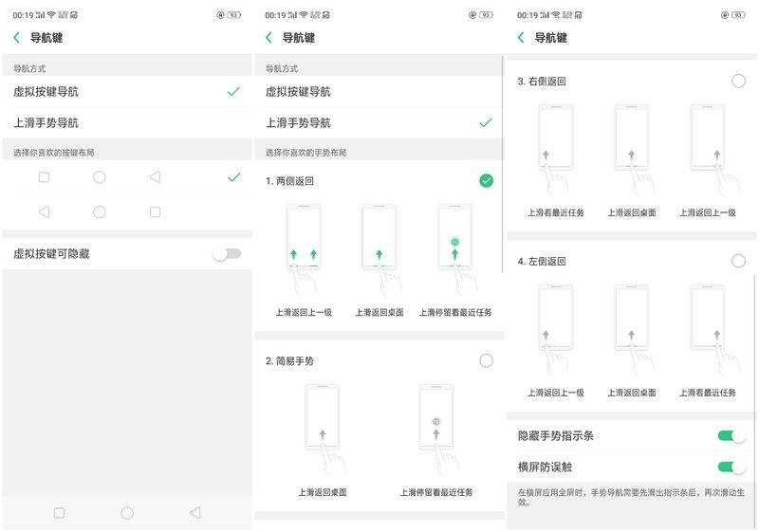Tap the back arrow in the middle screen
The width and height of the screenshot is (759, 532).
[269, 38]
